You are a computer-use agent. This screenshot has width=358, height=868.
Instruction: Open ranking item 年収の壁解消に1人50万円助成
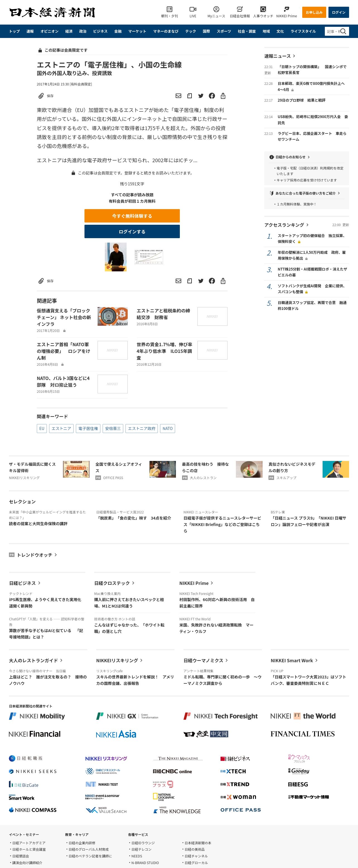pyautogui.click(x=311, y=255)
